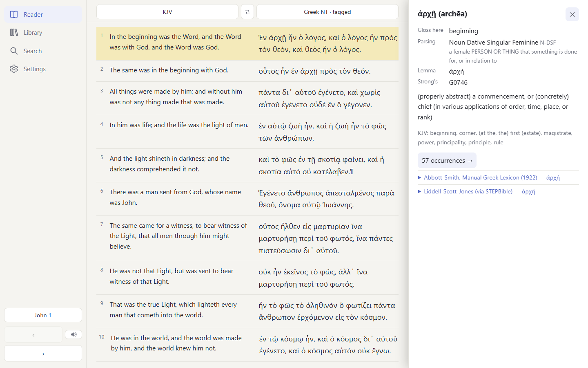Go to the next chapter arrow
This screenshot has height=368, width=588.
pos(43,354)
